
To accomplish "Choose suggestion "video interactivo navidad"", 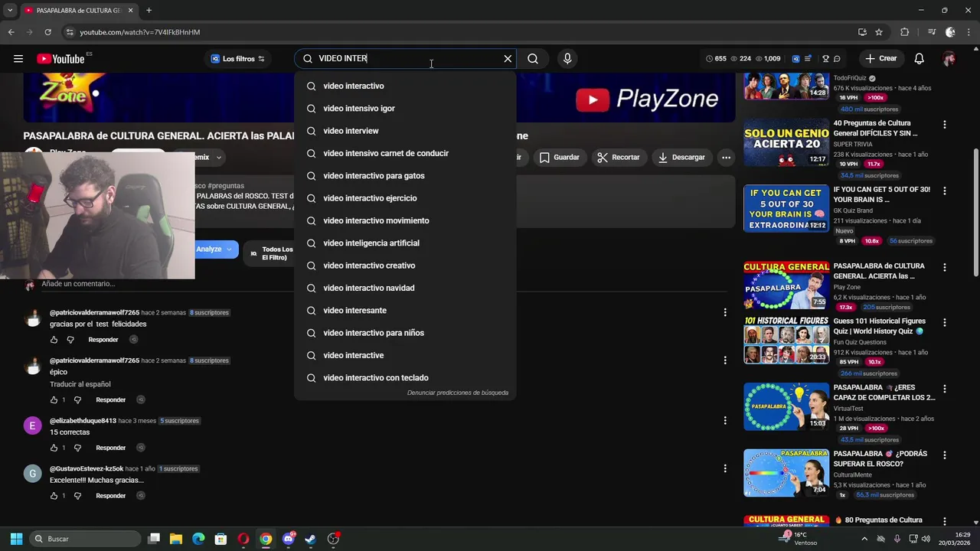I will click(405, 288).
